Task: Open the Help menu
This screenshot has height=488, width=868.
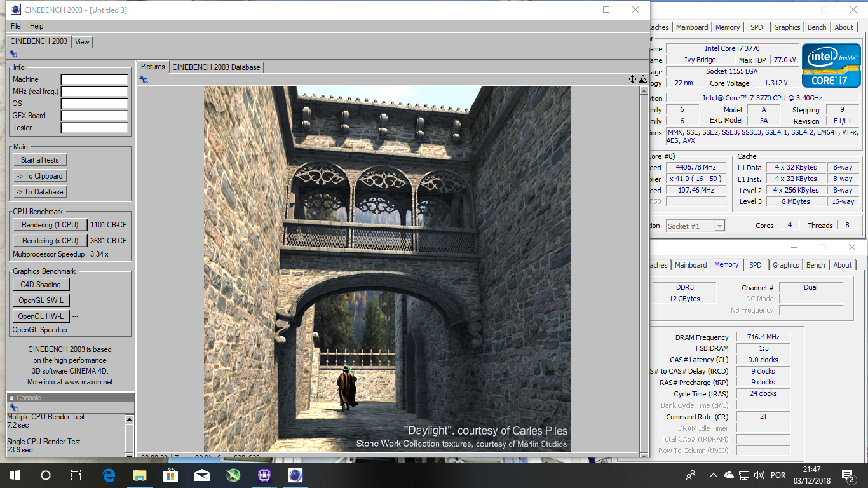Action: coord(37,26)
